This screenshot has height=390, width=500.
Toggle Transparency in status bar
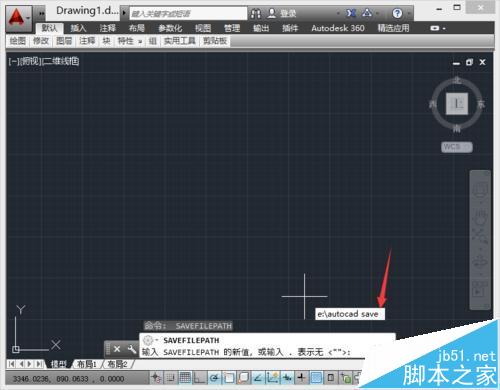click(316, 378)
